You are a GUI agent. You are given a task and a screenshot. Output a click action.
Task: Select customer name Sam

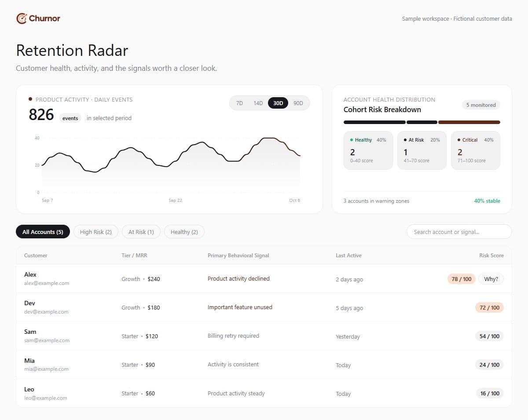tap(30, 332)
